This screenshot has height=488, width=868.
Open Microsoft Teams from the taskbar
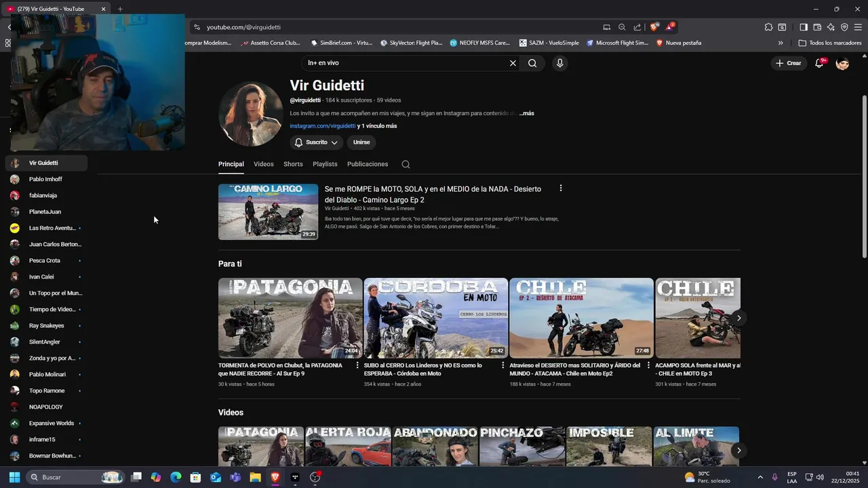pos(235,477)
